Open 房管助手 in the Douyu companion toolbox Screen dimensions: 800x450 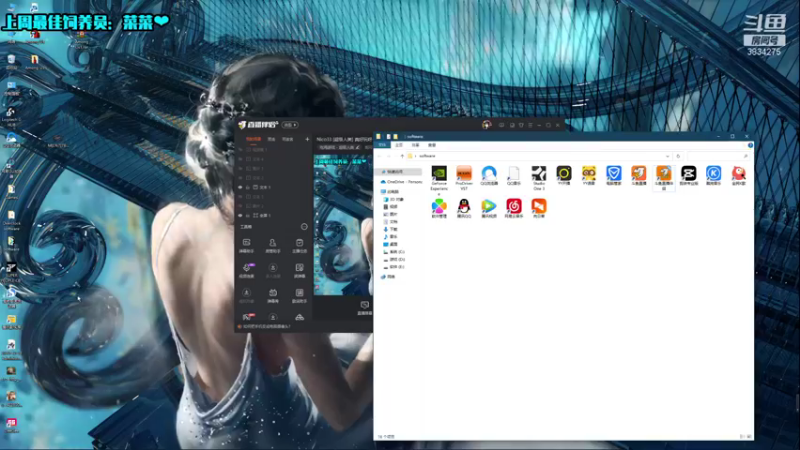point(273,245)
